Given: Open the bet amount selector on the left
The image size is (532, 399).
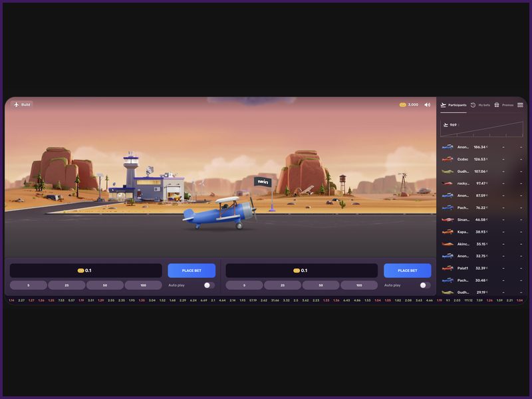Looking at the screenshot, I should pos(85,270).
